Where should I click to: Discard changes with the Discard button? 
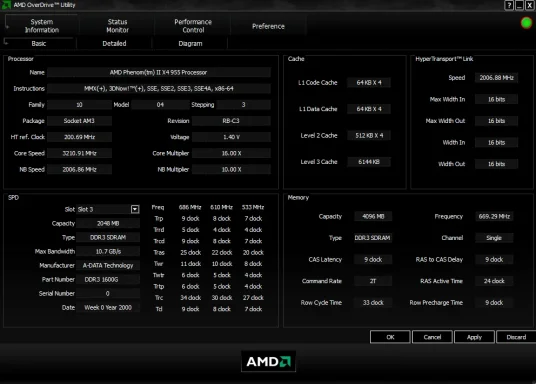point(516,337)
